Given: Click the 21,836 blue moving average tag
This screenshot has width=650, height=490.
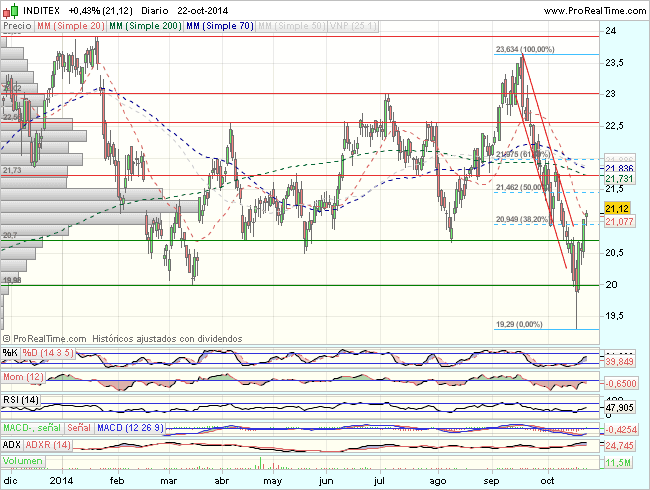Looking at the screenshot, I should [x=619, y=168].
